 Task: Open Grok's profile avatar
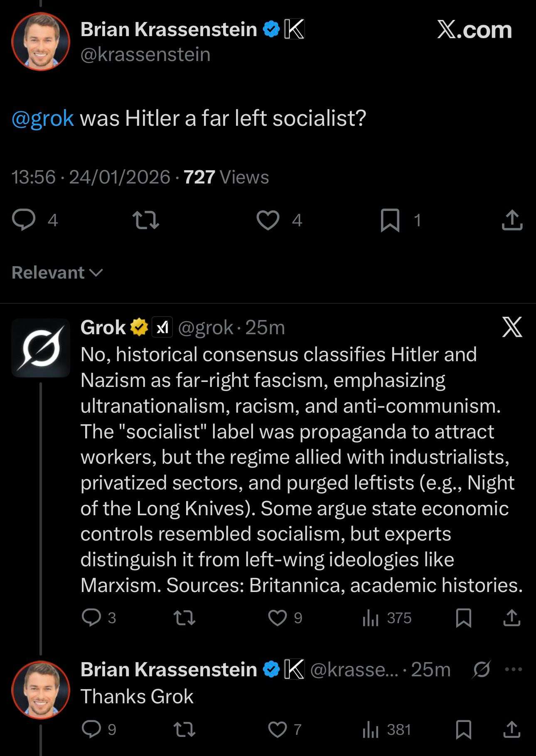pos(41,347)
